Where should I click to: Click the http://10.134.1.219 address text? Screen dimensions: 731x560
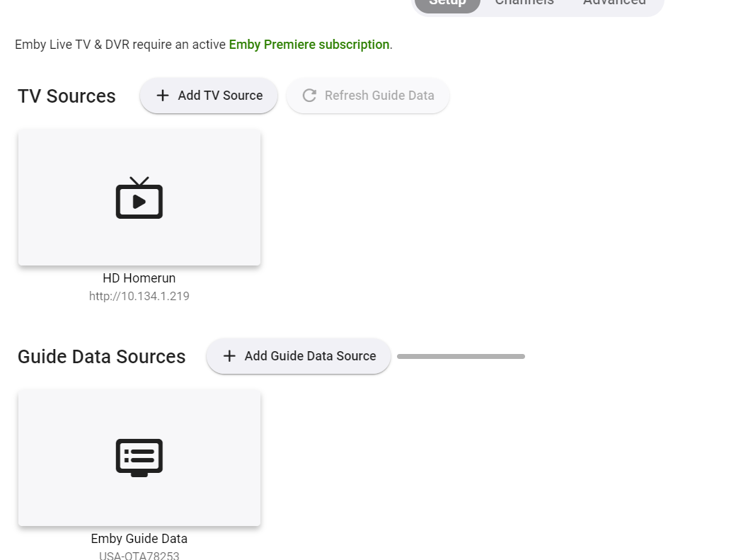[139, 296]
